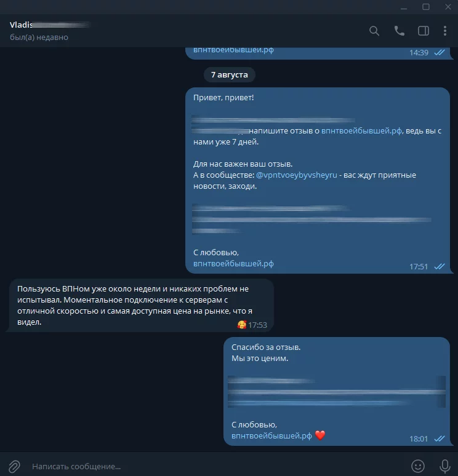Start a voice call with Vladis
The image size is (458, 476).
tap(399, 31)
